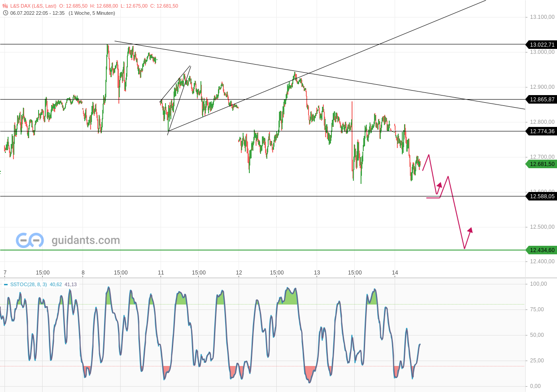Open the timeframe selector showing 1 Woche, 5 Minuten

[x=93, y=13]
